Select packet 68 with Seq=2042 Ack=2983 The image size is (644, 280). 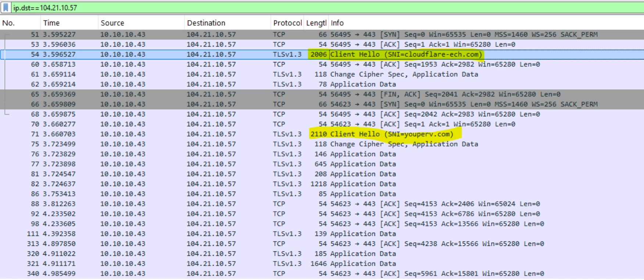322,114
